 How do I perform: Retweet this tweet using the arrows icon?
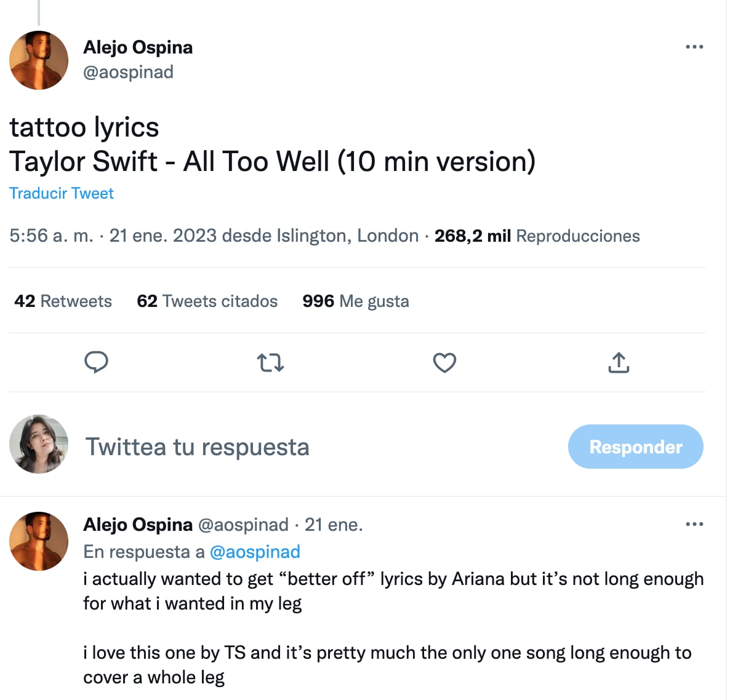click(x=270, y=362)
